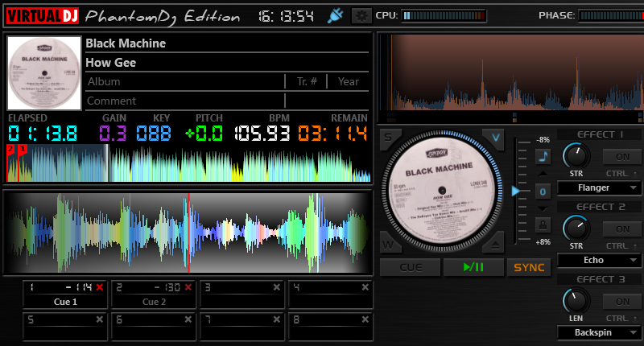Click the How Gee title field
Viewport: 644px width, 346px height.
tap(227, 63)
